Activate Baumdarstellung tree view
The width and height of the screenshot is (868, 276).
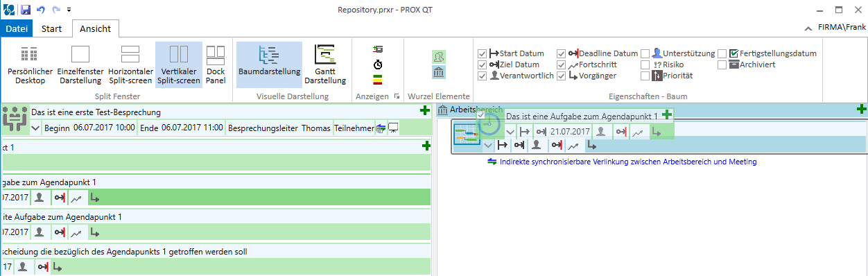coord(269,65)
